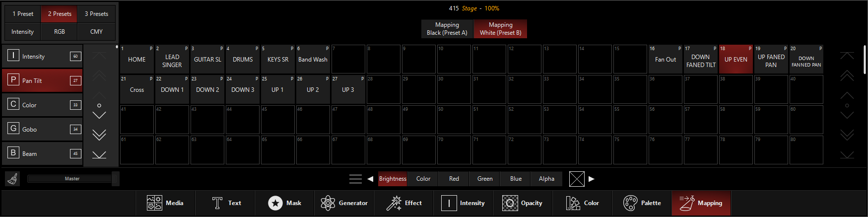
Task: Recall the DRUMS preset
Action: click(x=243, y=59)
